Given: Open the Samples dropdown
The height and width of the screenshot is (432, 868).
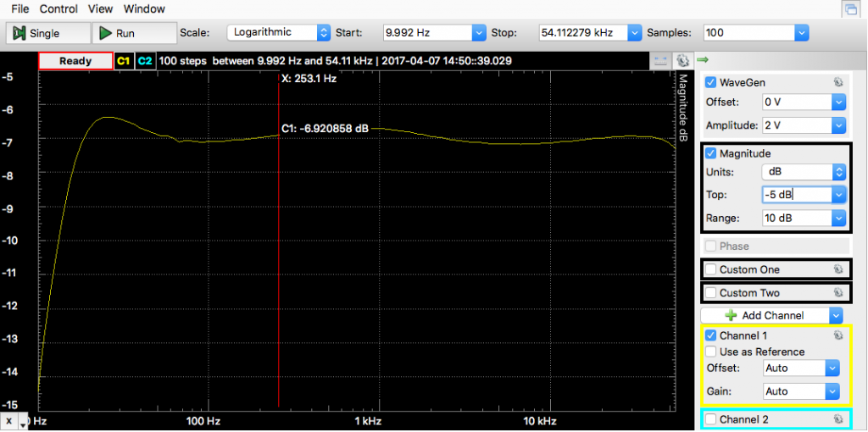Looking at the screenshot, I should 801,33.
